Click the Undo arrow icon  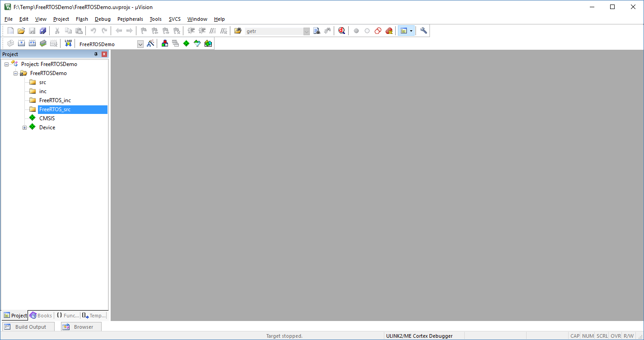click(93, 31)
